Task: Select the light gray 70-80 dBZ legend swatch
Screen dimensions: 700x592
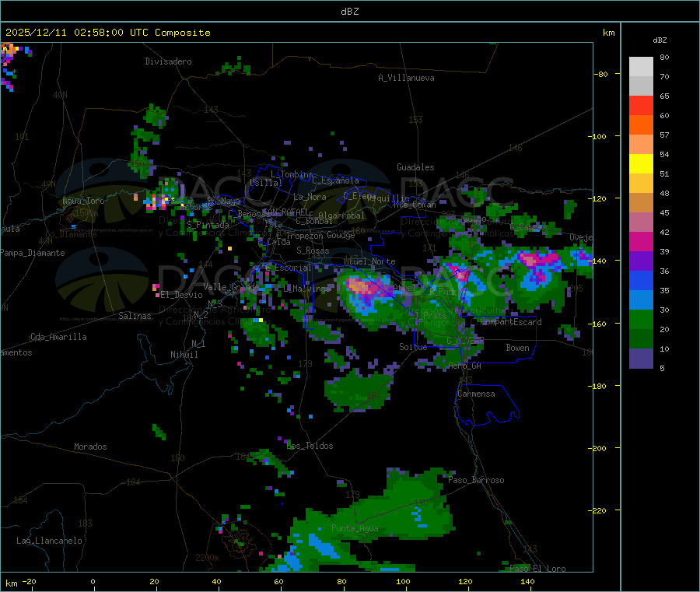Action: click(641, 67)
